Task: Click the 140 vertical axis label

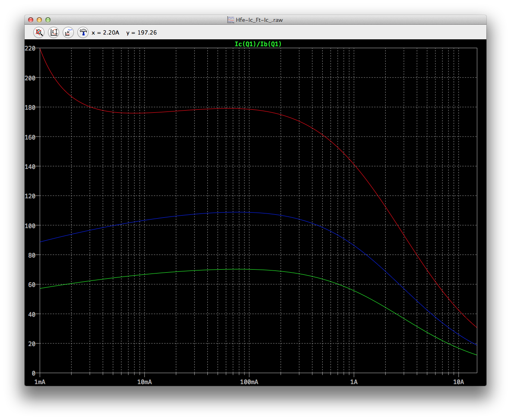Action: (x=30, y=166)
